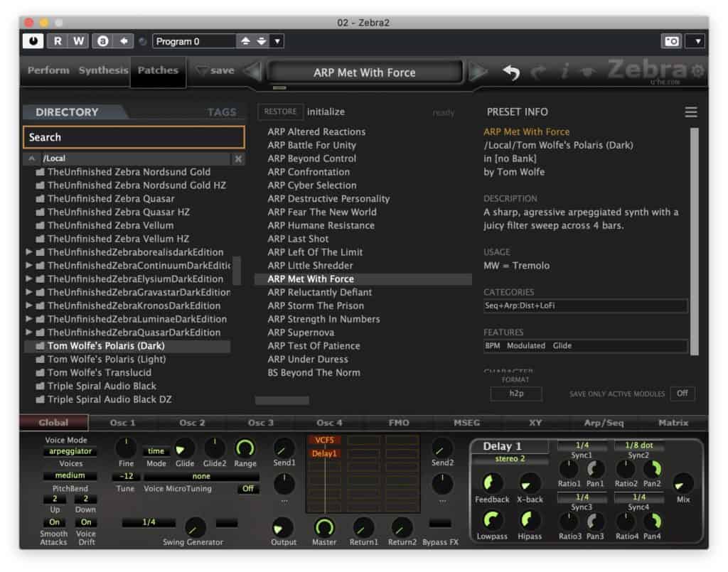Expand TheUnfinishedZebraborealisdarkEdition folder

pos(28,252)
